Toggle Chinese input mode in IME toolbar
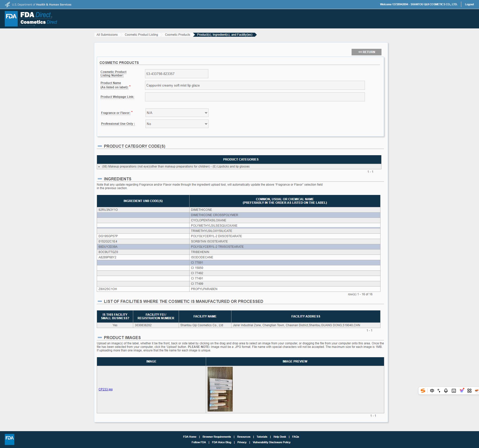This screenshot has height=448, width=479. click(x=432, y=391)
